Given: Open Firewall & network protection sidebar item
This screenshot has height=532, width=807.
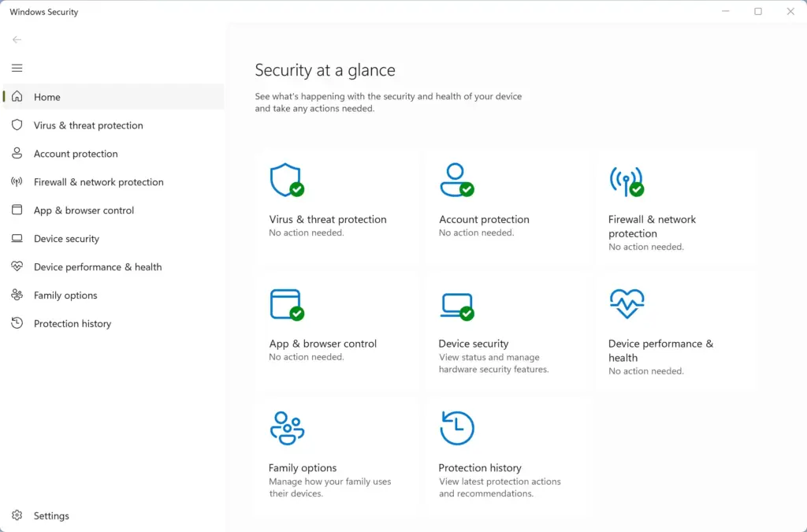Looking at the screenshot, I should 113,181.
